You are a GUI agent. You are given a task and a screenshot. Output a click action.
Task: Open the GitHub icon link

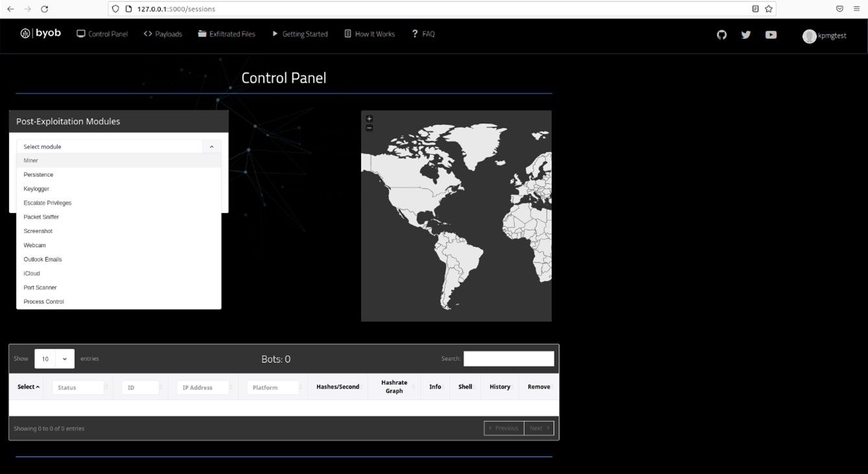tap(721, 34)
